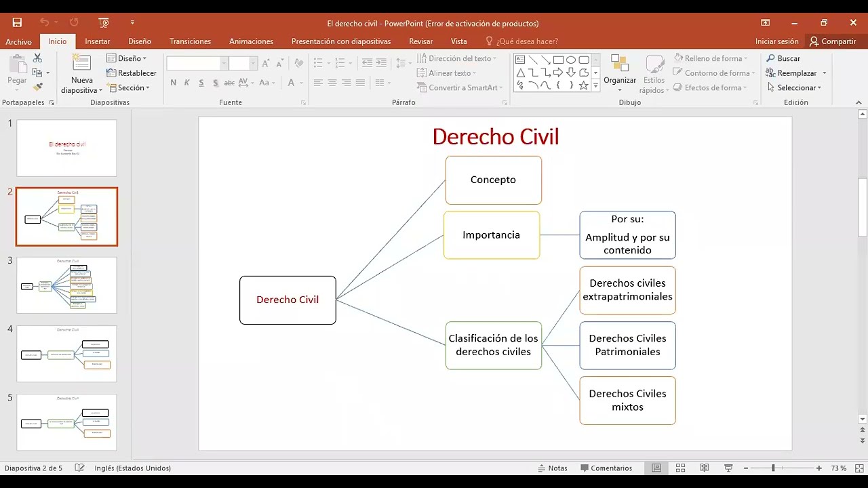Toggle italic K formatting
This screenshot has height=488, width=868.
point(187,83)
